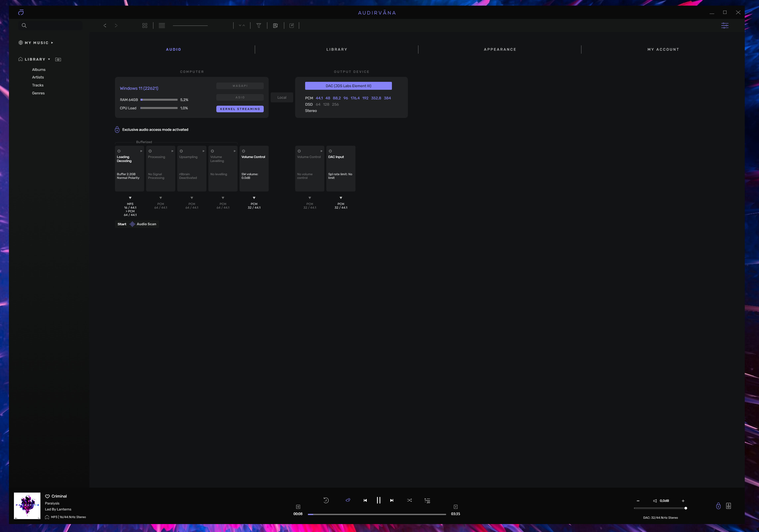
Task: Open Albums in the library sidebar
Action: (39, 70)
